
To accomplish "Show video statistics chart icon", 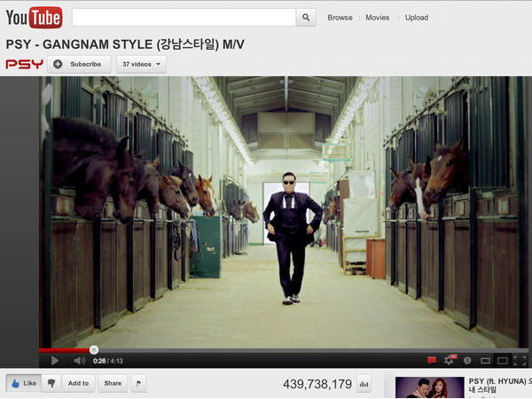I will click(x=364, y=384).
